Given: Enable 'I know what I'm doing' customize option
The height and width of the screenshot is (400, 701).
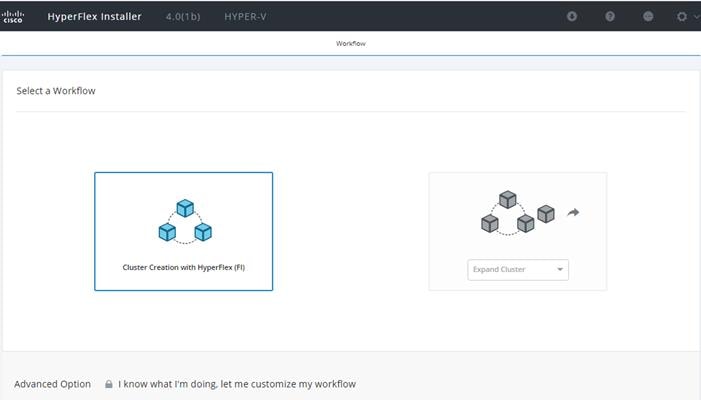Looking at the screenshot, I should [x=237, y=384].
